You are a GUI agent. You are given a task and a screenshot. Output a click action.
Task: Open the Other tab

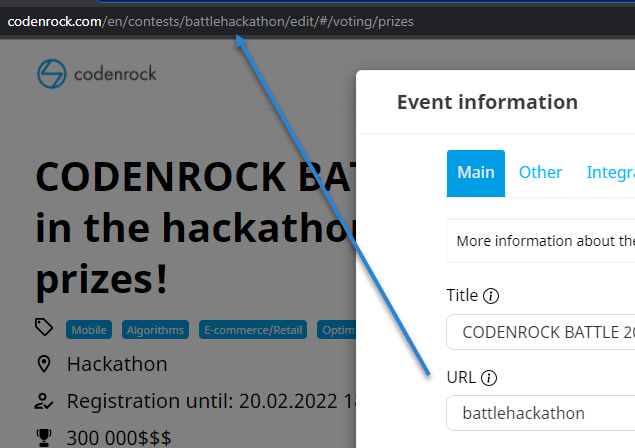point(540,173)
